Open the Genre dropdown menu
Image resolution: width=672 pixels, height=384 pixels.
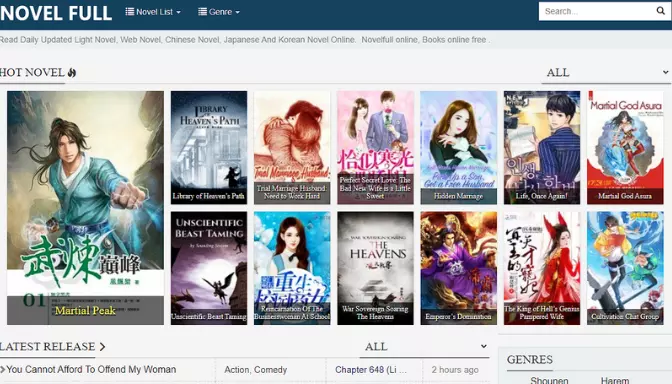219,12
